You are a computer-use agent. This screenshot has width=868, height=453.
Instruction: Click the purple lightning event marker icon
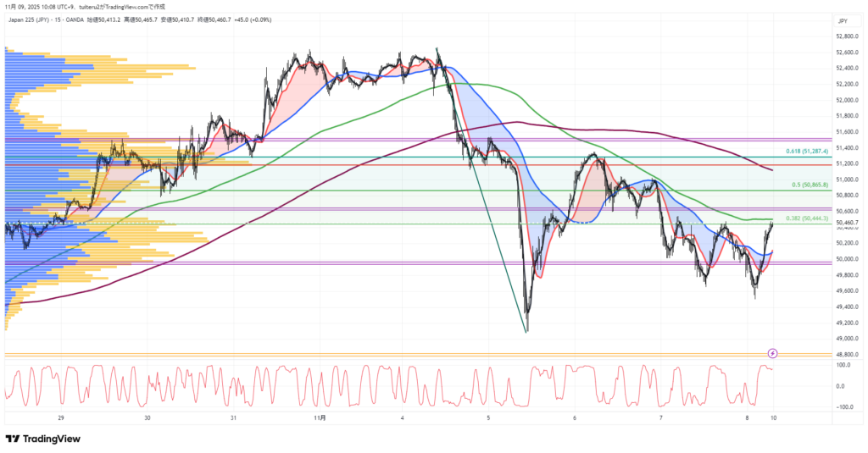pos(772,352)
